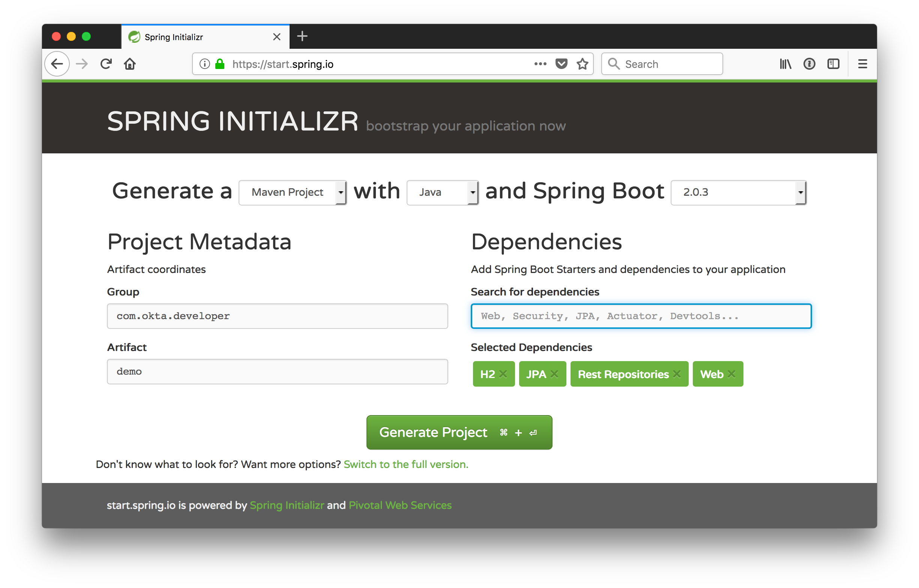919x588 pixels.
Task: Toggle the sidebar view icon
Action: (833, 64)
